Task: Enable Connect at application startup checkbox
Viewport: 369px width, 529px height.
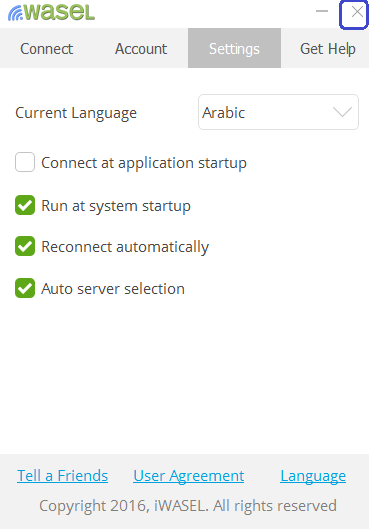Action: [x=25, y=162]
